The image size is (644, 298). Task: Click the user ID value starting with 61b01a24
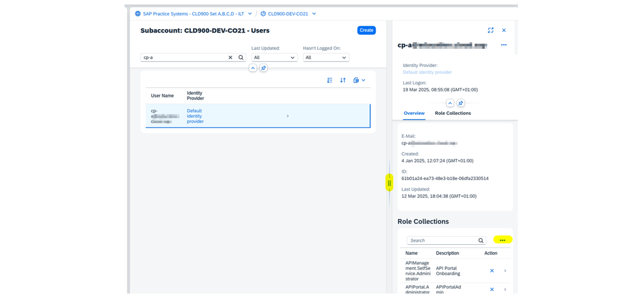(445, 179)
